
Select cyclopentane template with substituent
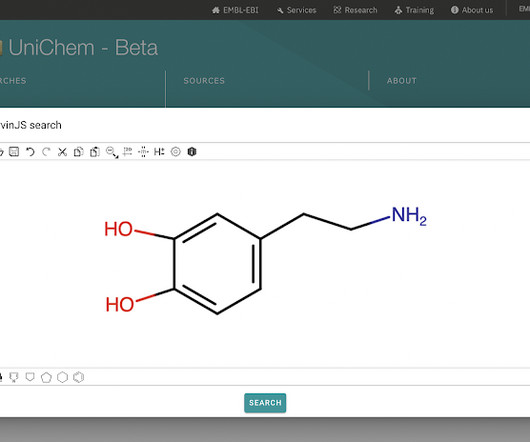point(14,377)
